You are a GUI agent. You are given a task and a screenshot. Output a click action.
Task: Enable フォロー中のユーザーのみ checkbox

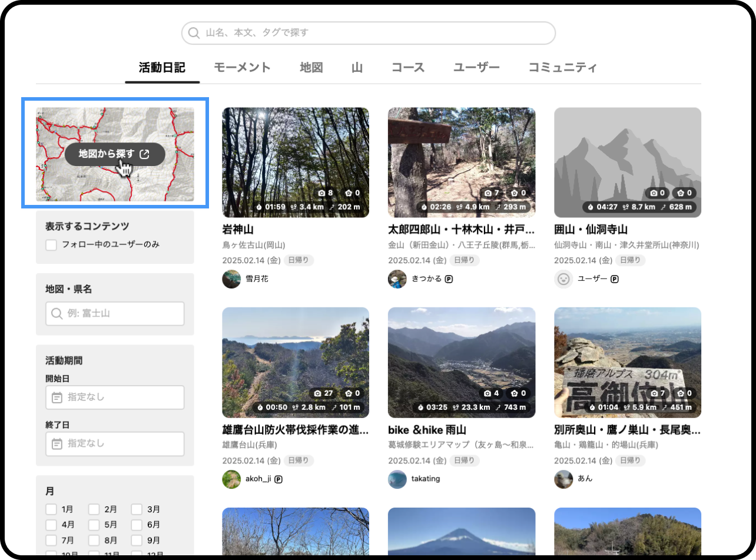51,244
